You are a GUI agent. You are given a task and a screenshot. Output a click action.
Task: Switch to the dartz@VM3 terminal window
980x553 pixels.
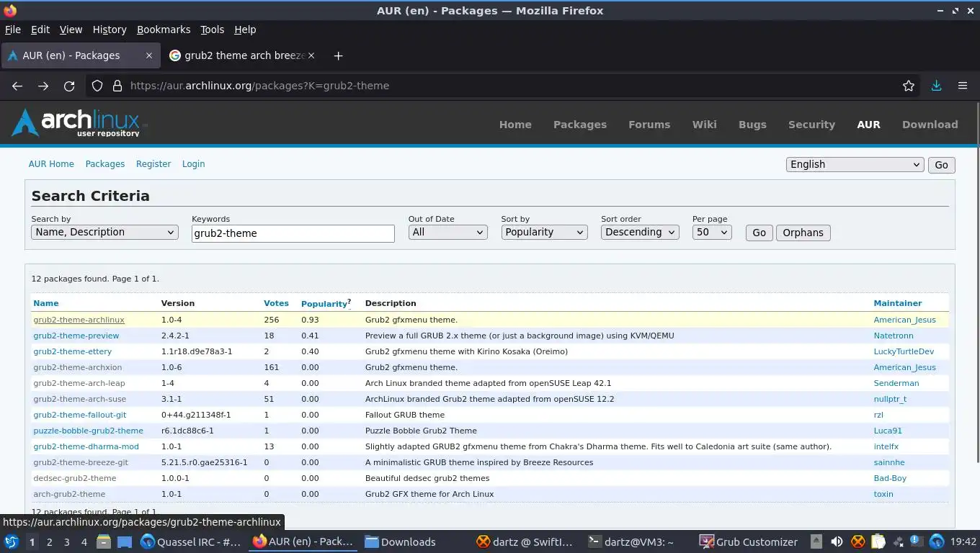point(631,542)
